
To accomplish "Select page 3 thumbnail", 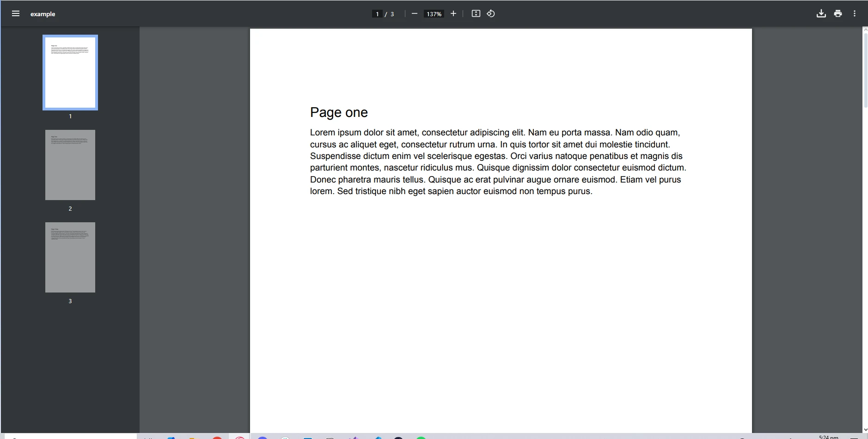I will [x=70, y=257].
